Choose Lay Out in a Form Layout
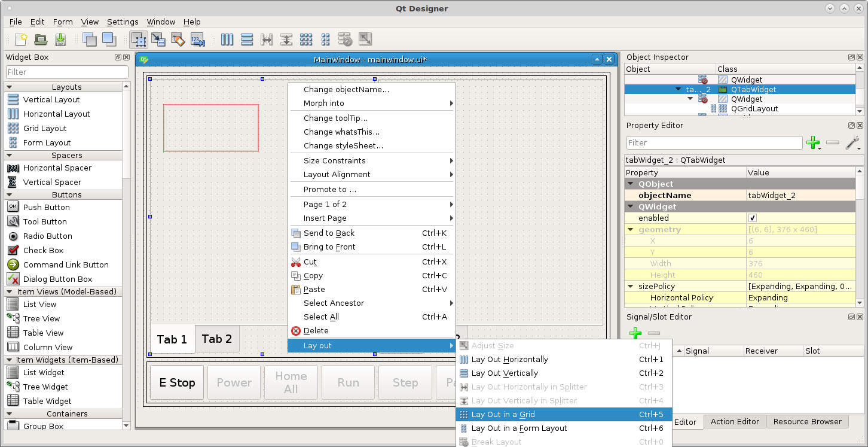This screenshot has height=447, width=868. (564, 428)
